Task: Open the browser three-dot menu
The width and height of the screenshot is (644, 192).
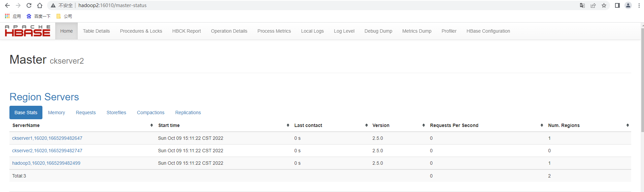Action: pyautogui.click(x=639, y=5)
